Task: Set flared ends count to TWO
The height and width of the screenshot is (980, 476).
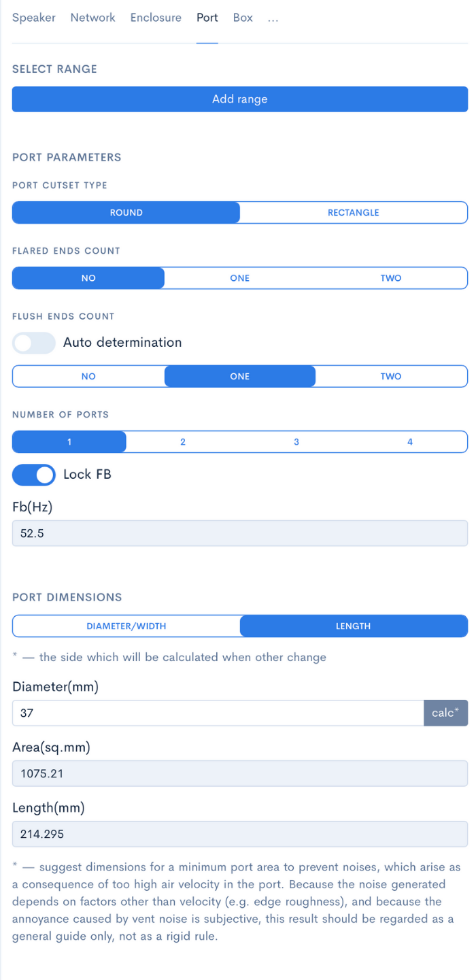Action: point(391,277)
